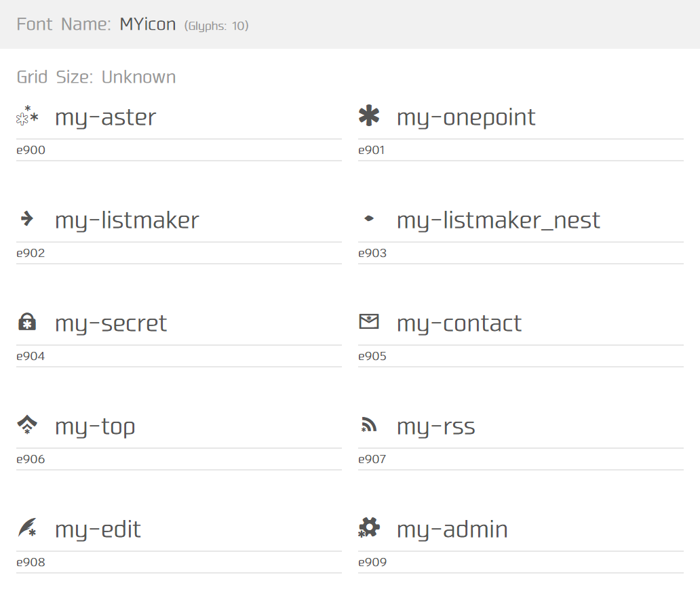Click the my-secret padlock icon

pos(27,323)
